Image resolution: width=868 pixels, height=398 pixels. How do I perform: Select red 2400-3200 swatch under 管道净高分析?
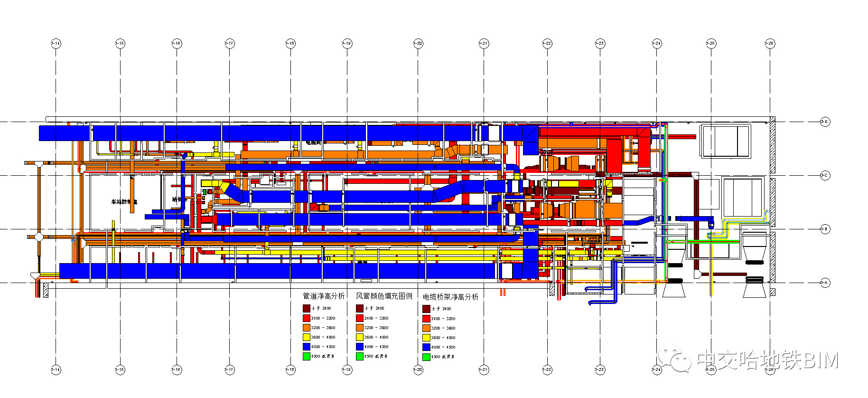(x=307, y=318)
